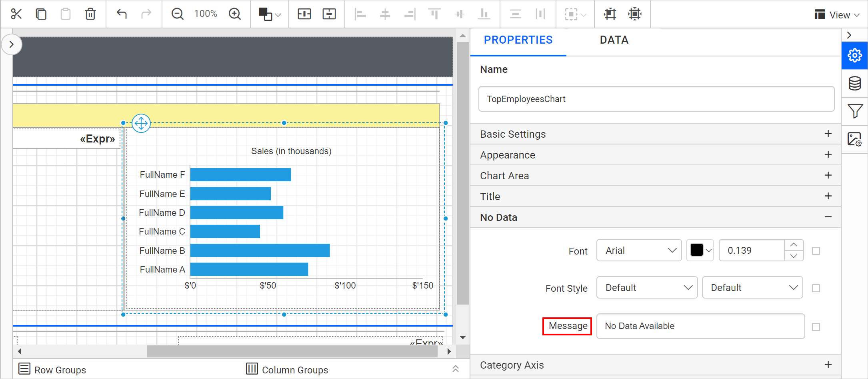Screen dimensions: 868x379
Task: Edit the No Data Available message field
Action: pos(700,326)
